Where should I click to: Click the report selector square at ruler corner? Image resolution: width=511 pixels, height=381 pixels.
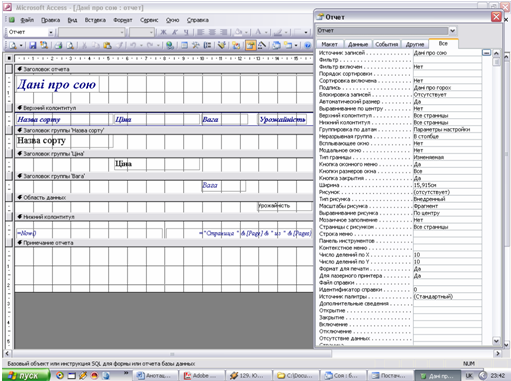(x=9, y=58)
